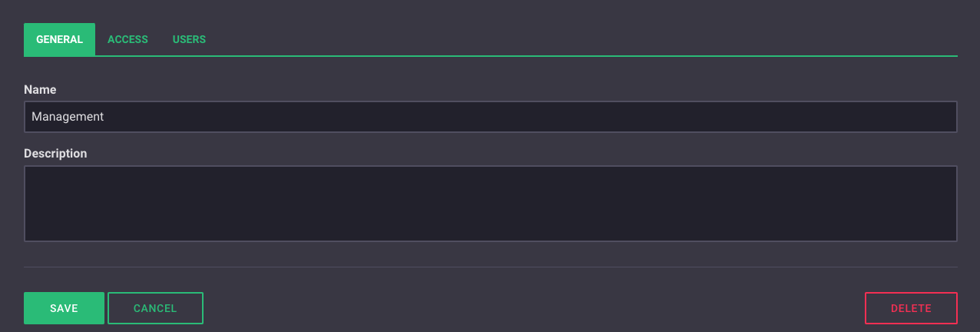
Task: Click the green underline beneath the tabs
Action: pyautogui.click(x=538, y=55)
